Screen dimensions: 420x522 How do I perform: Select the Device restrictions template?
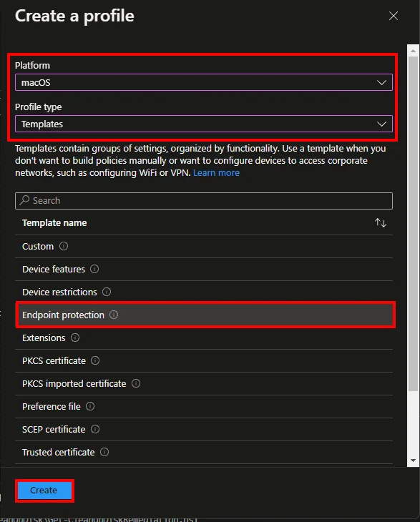pos(203,292)
